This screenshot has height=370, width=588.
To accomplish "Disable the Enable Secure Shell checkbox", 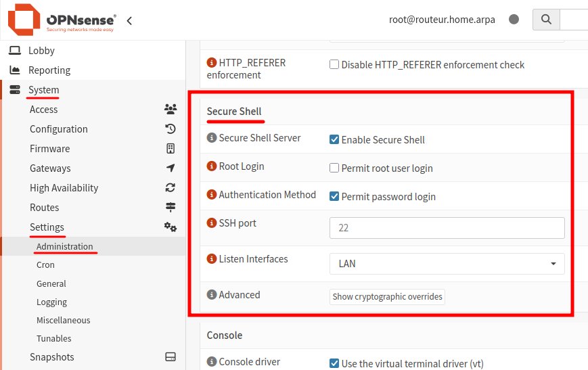I will [x=334, y=140].
